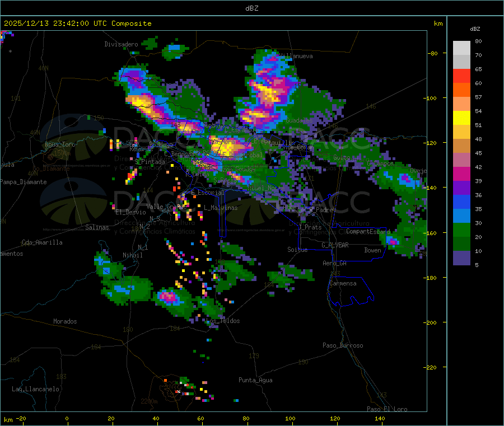Viewport: 504px width, 426px height.
Task: Click the -160 km axis tick label
Action: (x=432, y=233)
